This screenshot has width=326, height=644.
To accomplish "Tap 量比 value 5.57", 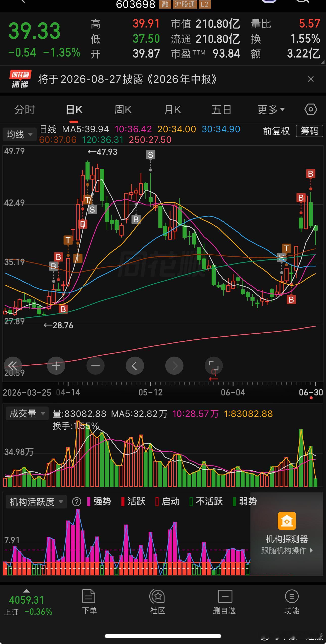I will (x=310, y=24).
